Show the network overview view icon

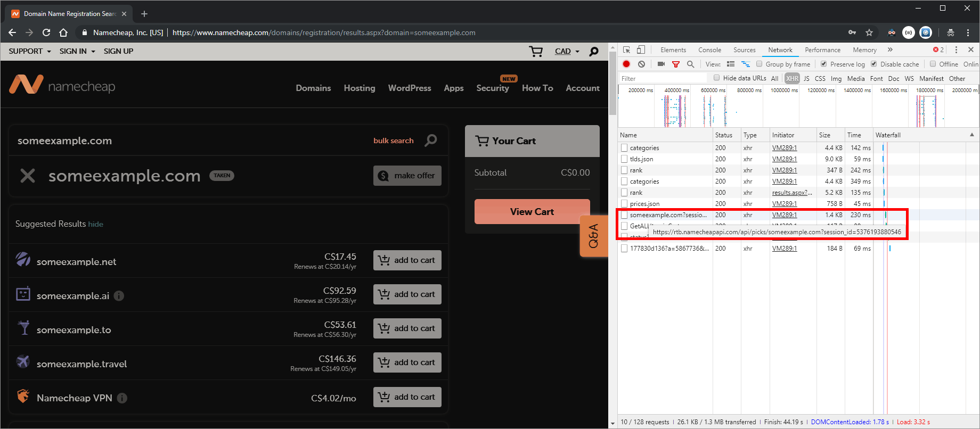[x=746, y=64]
